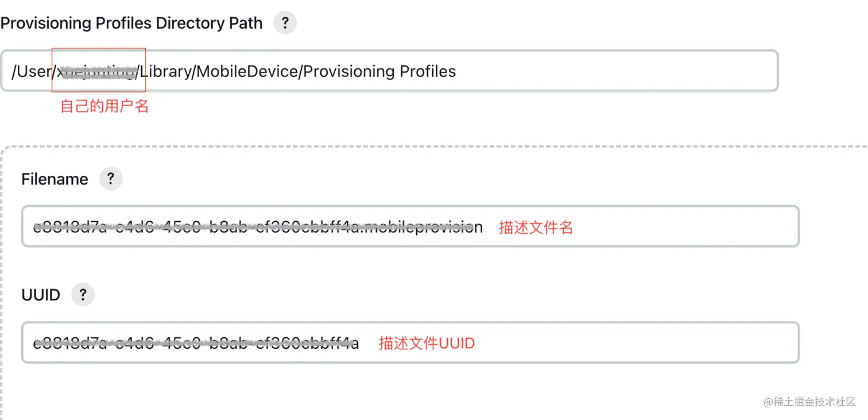Viewport: 868px width, 420px height.
Task: Click the red '描述文件名' annotation text
Action: tap(536, 228)
